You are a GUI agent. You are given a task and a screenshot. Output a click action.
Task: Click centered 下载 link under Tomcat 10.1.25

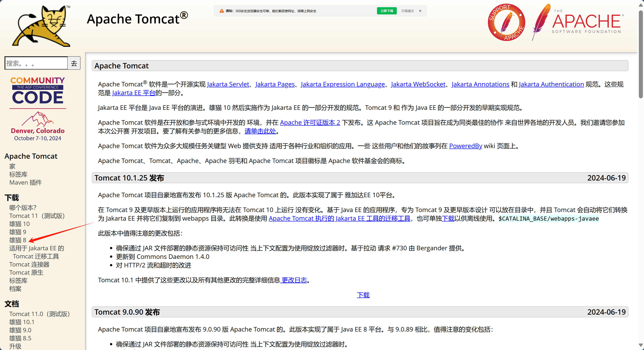coord(363,295)
